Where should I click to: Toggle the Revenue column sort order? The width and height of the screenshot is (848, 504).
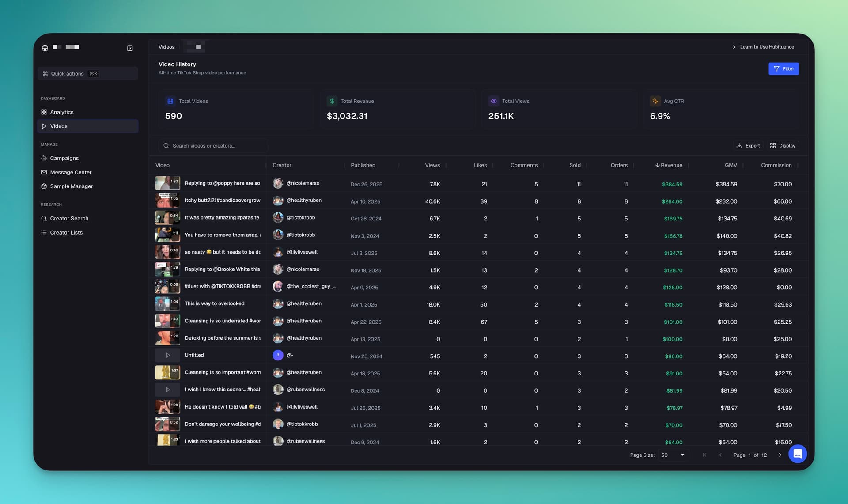(x=669, y=165)
